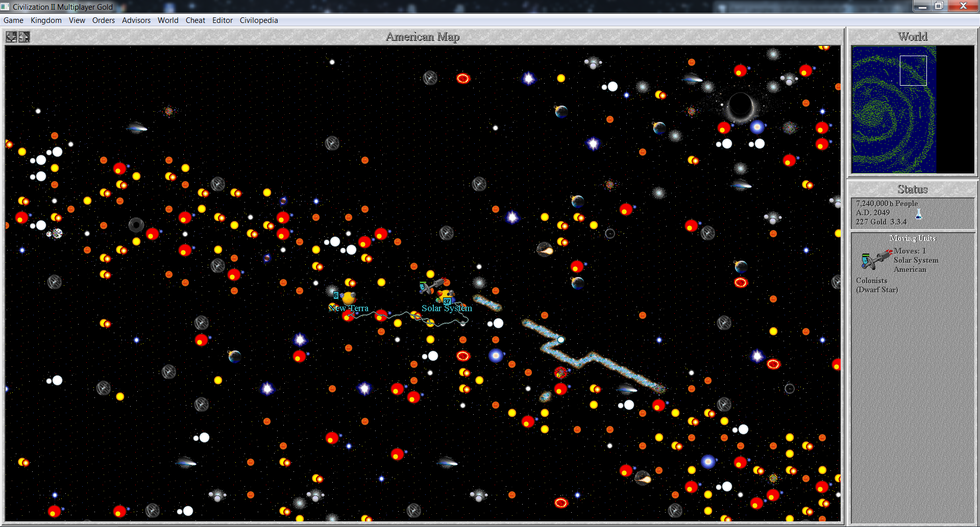Click the 'New Terra' city label
This screenshot has height=527, width=980.
point(349,308)
